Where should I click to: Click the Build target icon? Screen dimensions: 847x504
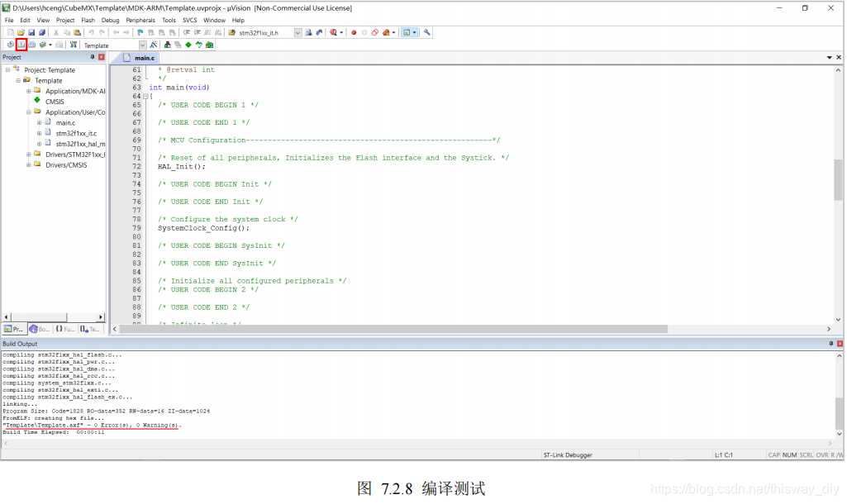[x=21, y=45]
